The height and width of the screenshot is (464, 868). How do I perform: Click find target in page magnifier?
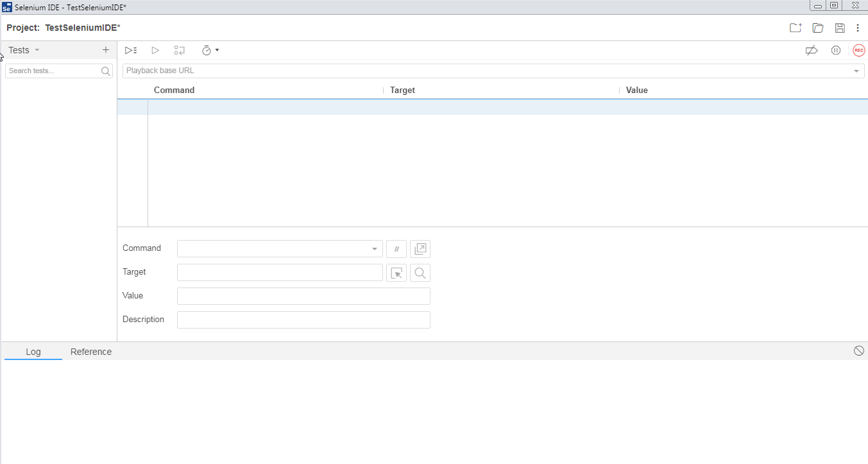(420, 273)
